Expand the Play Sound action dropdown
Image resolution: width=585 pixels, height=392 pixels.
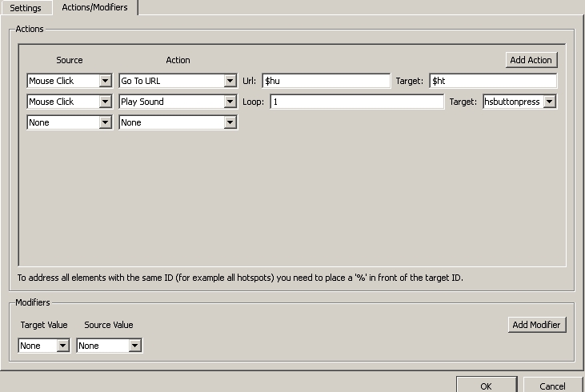178,102
